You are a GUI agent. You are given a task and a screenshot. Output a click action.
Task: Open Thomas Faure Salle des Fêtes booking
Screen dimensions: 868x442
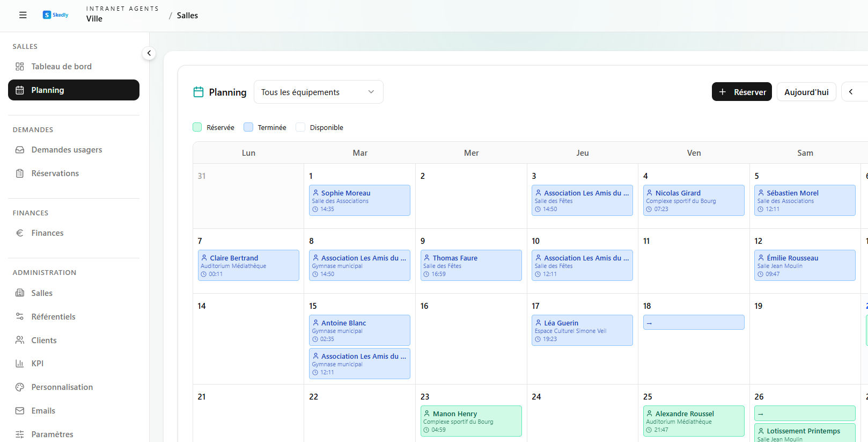coord(471,265)
